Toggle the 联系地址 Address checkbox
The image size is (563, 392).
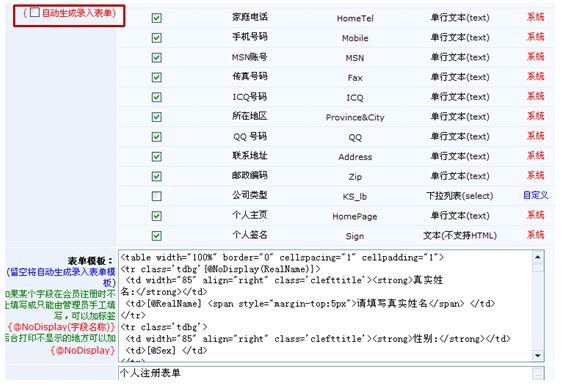pyautogui.click(x=157, y=157)
